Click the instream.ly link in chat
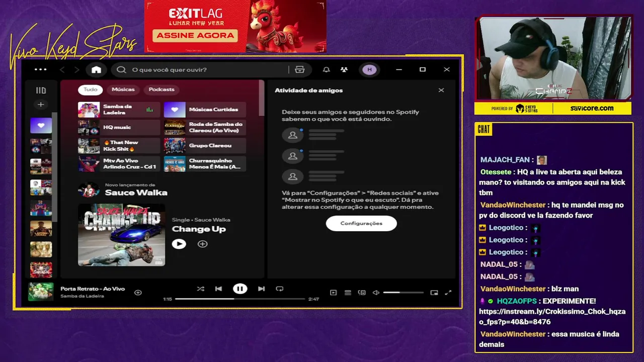Image resolution: width=644 pixels, height=362 pixels. tap(552, 317)
